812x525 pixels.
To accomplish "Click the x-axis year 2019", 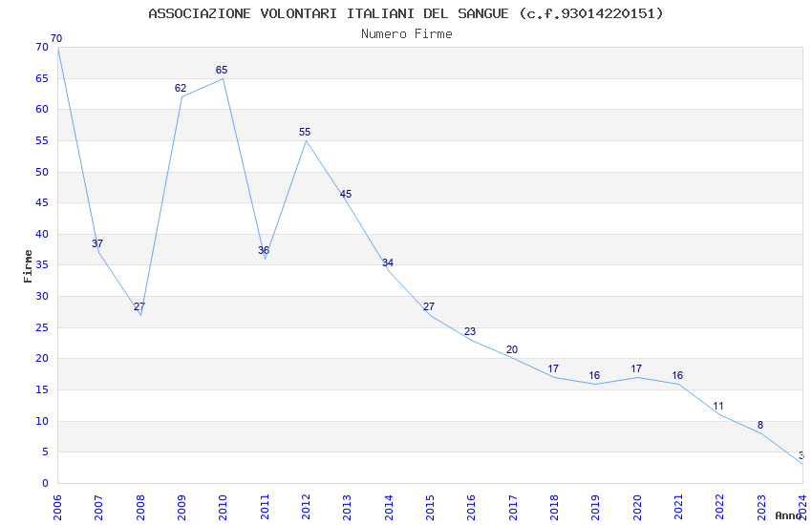I will [595, 507].
